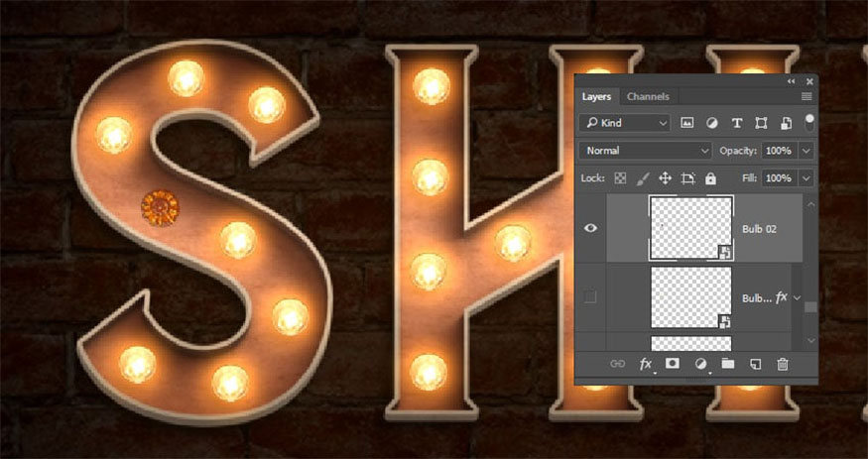Filter for adjustment layers
The image size is (868, 459).
coord(712,123)
